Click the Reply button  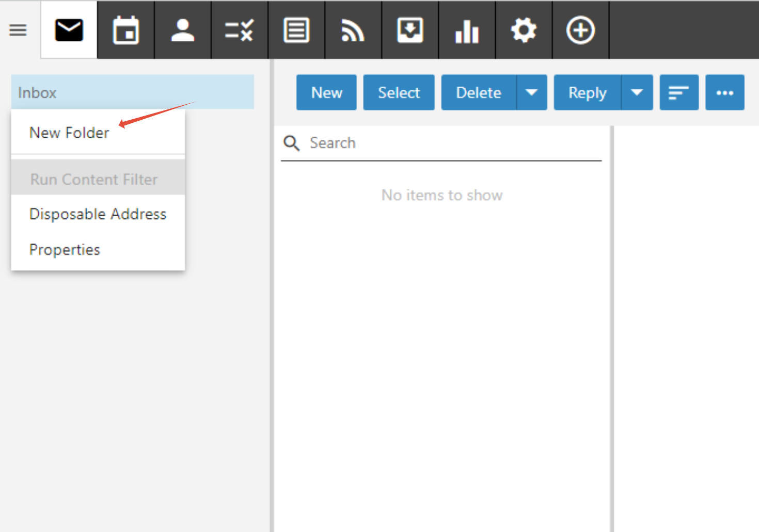pos(588,92)
